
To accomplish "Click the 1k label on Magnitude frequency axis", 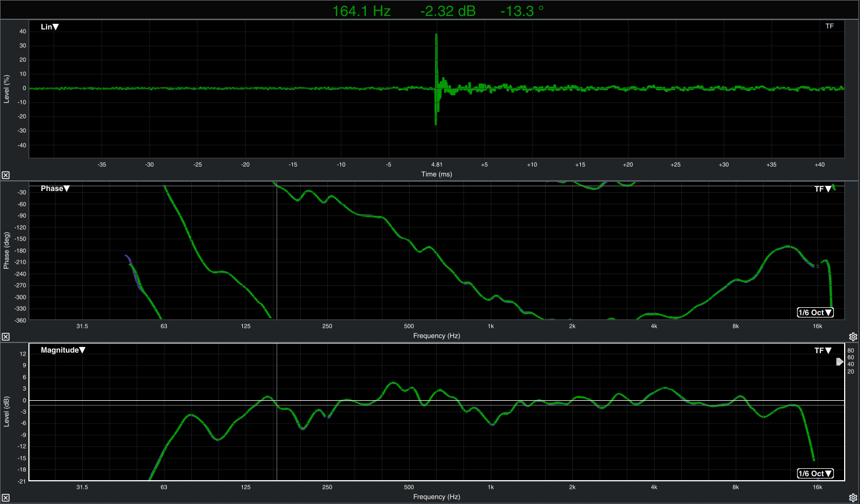I will pyautogui.click(x=491, y=487).
